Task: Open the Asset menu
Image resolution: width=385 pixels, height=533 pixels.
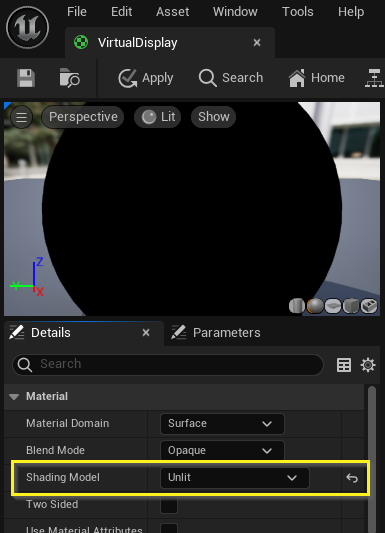Action: click(173, 12)
